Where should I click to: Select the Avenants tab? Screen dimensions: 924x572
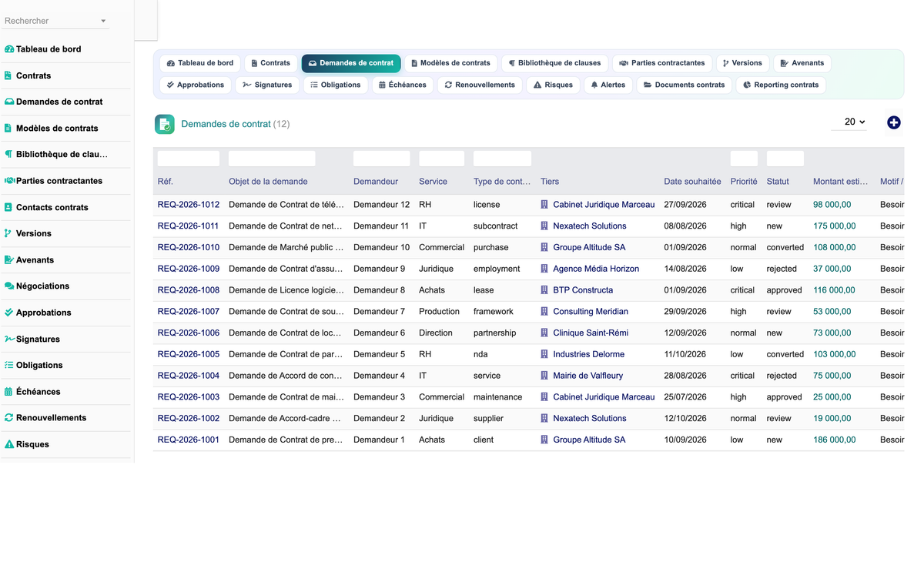pos(802,63)
